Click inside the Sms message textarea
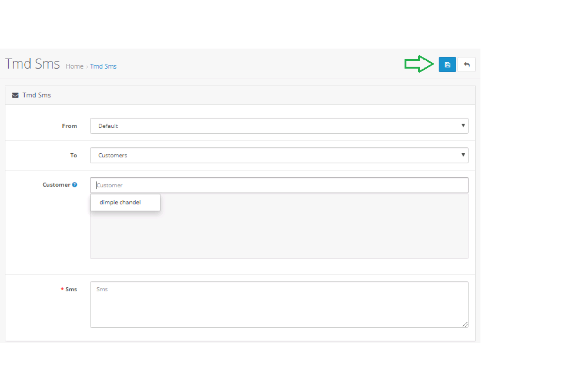588x392 pixels. (x=279, y=304)
